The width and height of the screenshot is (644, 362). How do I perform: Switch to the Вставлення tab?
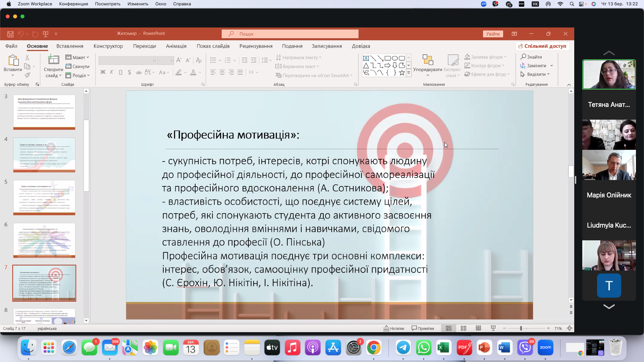click(70, 46)
